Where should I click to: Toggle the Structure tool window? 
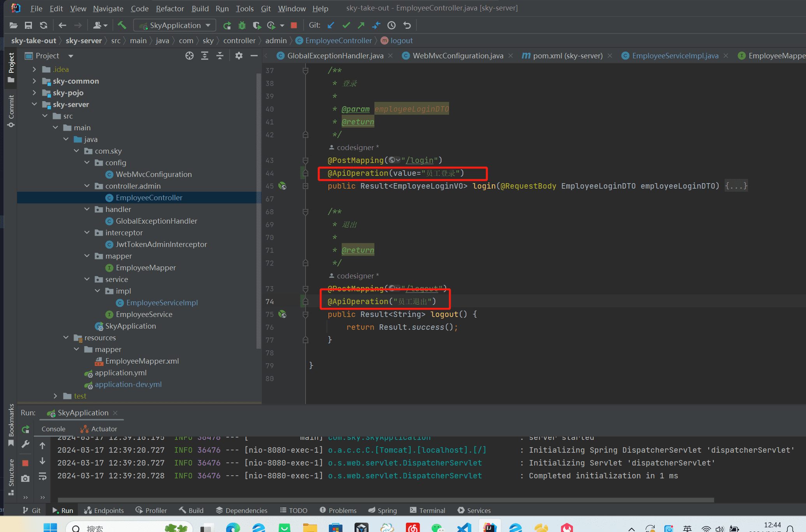click(11, 477)
